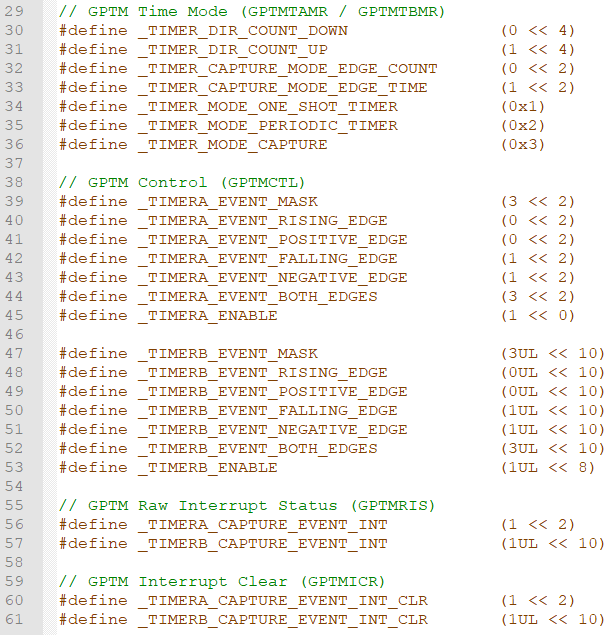The image size is (615, 635).
Task: Click the _TIMERB_EVENT_BOTH_EDGES macro name
Action: click(257, 448)
